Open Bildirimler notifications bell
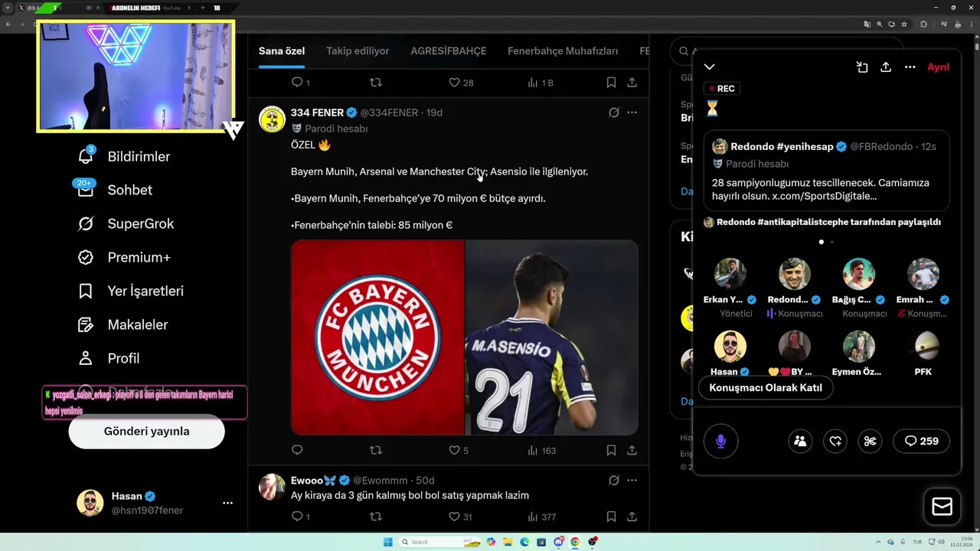The image size is (980, 551). point(123,156)
